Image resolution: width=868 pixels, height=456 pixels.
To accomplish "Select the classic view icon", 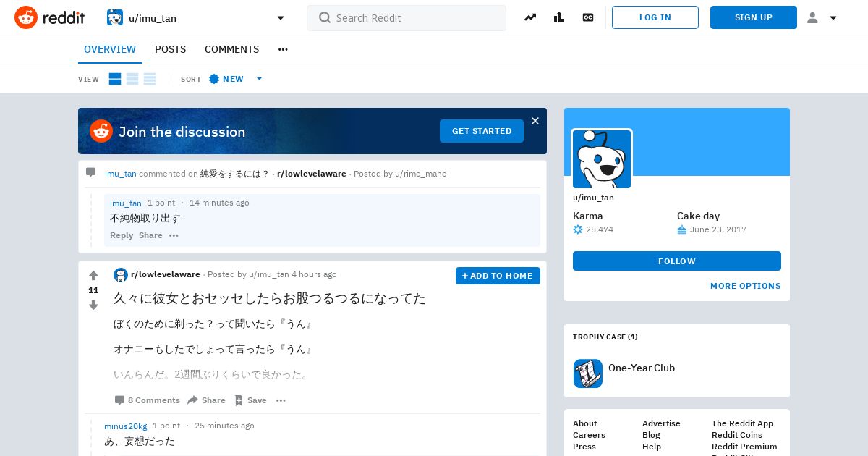I will click(x=132, y=79).
